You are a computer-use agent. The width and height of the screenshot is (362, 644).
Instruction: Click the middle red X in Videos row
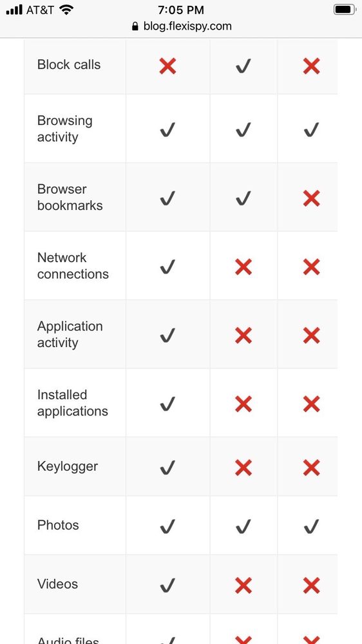[243, 585]
